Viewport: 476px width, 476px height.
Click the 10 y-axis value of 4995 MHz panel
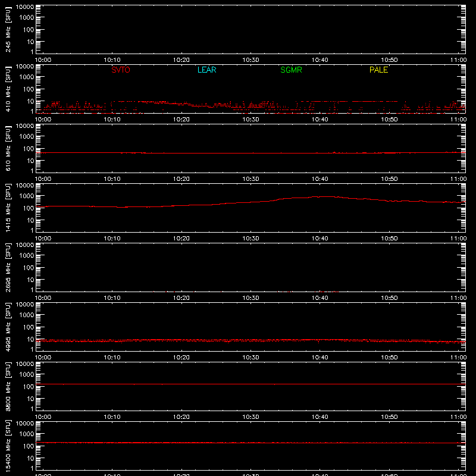(x=30, y=339)
